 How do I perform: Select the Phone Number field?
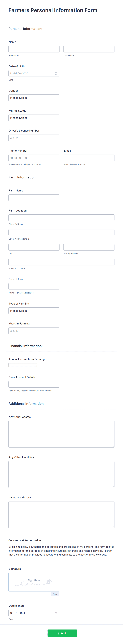[x=34, y=158]
